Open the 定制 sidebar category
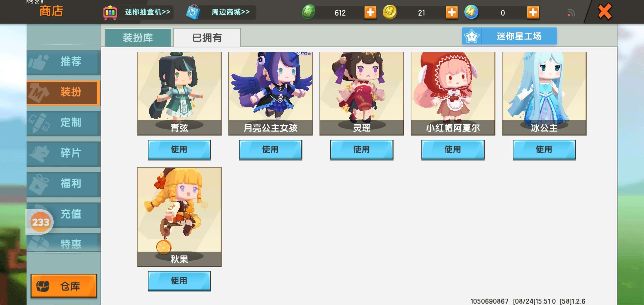Image resolution: width=644 pixels, height=305 pixels. (x=64, y=123)
